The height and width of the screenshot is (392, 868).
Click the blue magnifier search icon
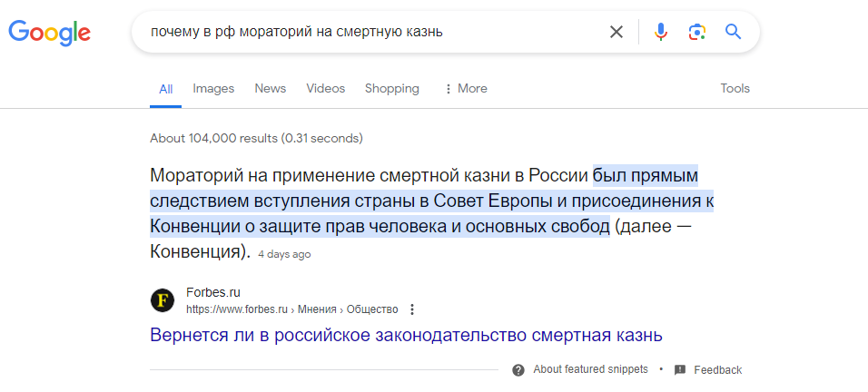coord(733,32)
